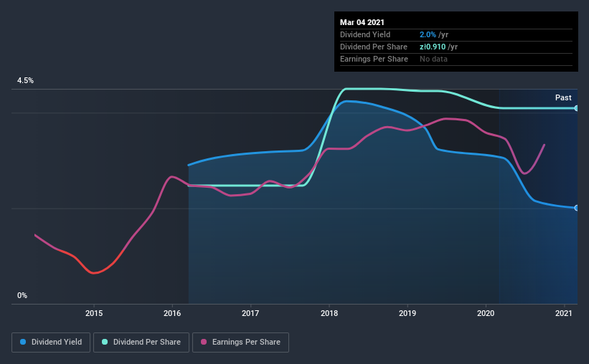Click the teal Dividend Per Share legend dot
The image size is (589, 364).
pyautogui.click(x=105, y=342)
